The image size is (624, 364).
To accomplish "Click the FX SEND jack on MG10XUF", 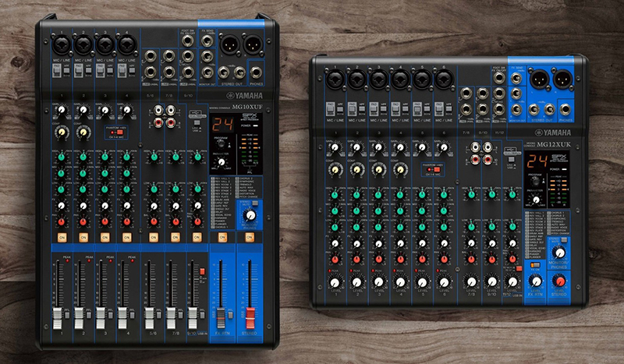I will pos(207,41).
